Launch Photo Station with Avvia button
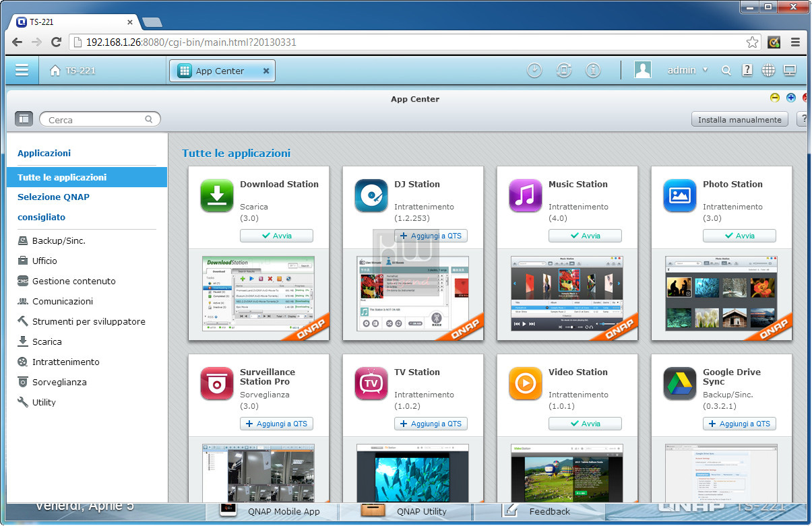 [x=739, y=236]
